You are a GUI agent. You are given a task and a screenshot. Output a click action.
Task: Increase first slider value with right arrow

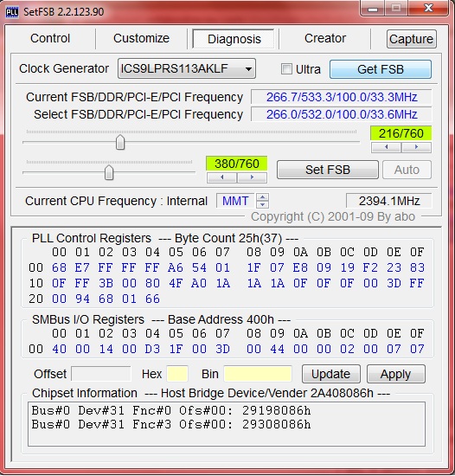coord(416,147)
